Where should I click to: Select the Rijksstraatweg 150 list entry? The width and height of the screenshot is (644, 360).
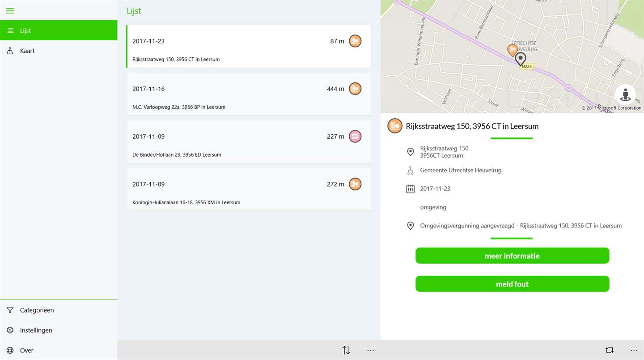coord(249,47)
